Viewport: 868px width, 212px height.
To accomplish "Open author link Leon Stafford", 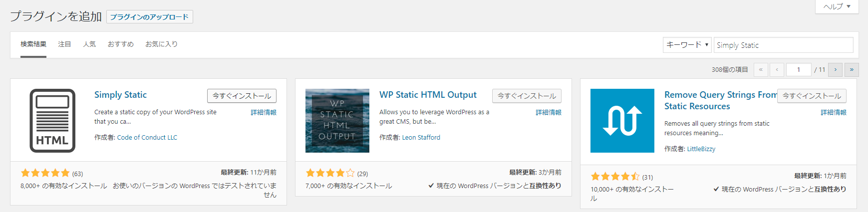I will pos(421,138).
